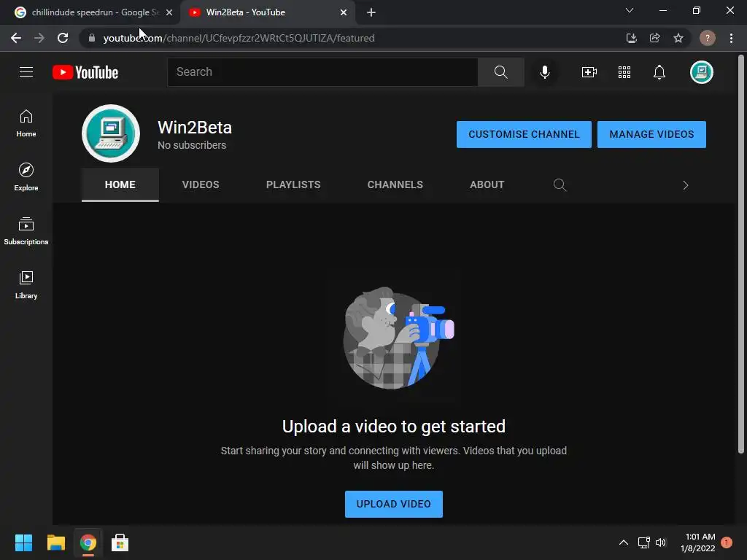Switch to the ABOUT channel tab
747x560 pixels.
[x=487, y=184]
